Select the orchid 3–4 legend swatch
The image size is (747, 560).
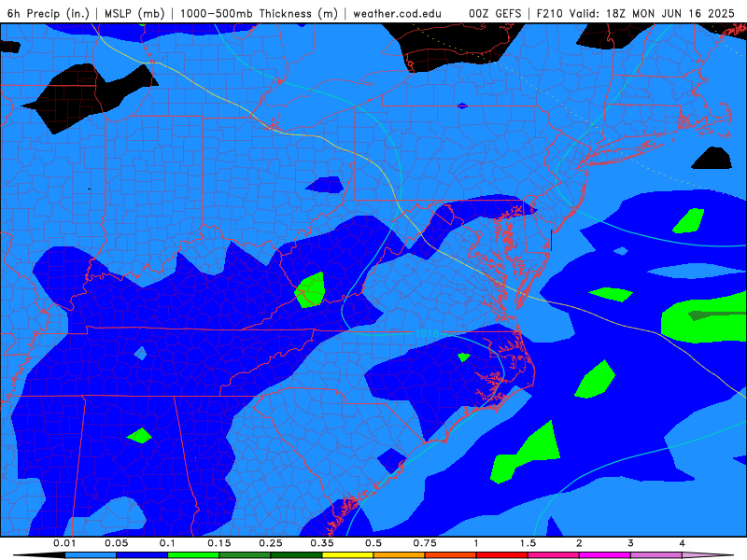pyautogui.click(x=656, y=555)
